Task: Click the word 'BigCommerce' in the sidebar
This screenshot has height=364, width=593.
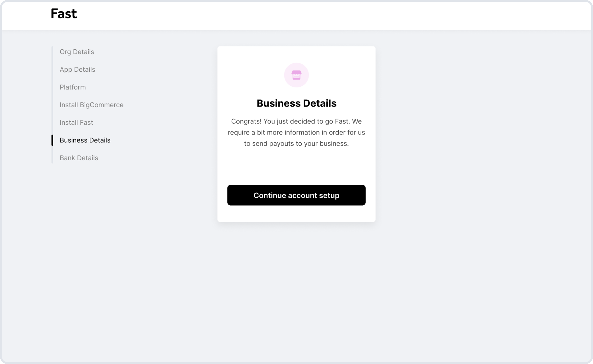Action: pyautogui.click(x=102, y=105)
